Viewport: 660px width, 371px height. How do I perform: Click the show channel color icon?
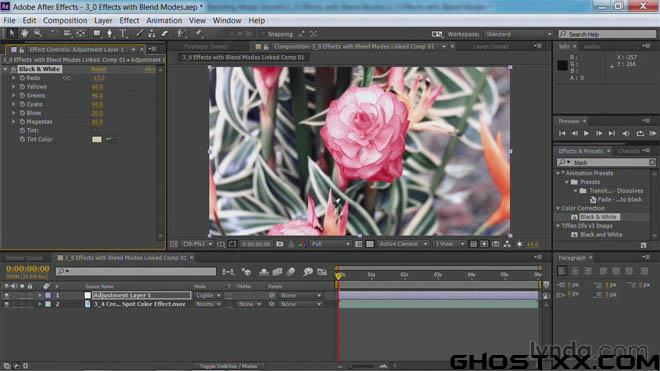302,244
